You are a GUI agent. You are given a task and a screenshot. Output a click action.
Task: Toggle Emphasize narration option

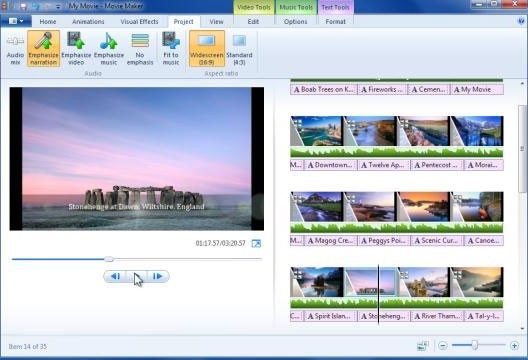tap(43, 48)
